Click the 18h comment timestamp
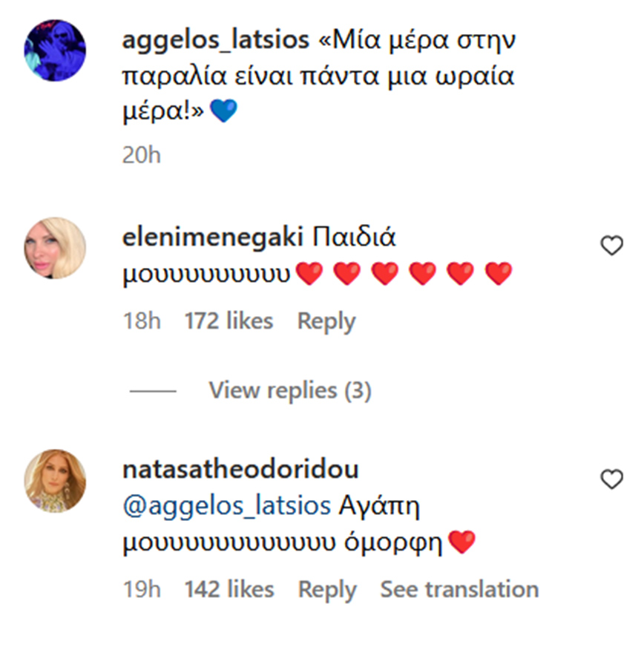Screen dimensions: 644x650 (x=141, y=321)
